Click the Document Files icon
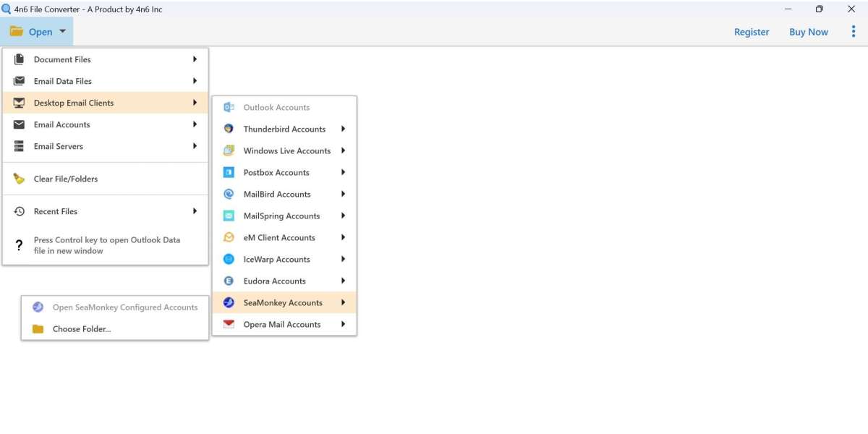 [19, 59]
